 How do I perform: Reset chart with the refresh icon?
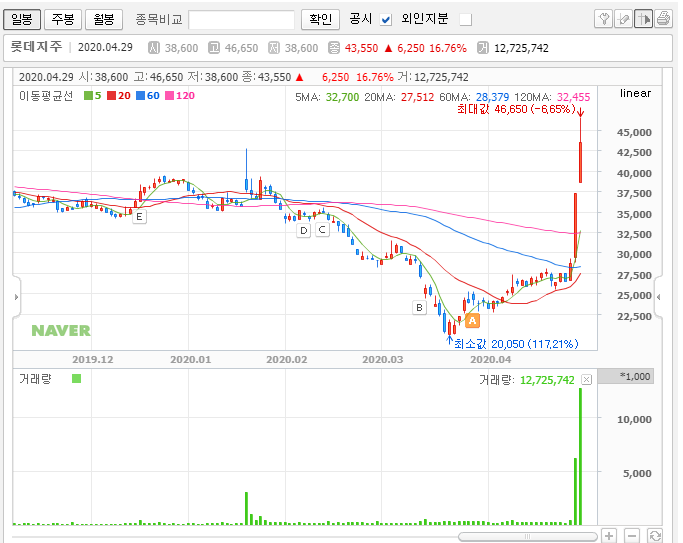655,536
